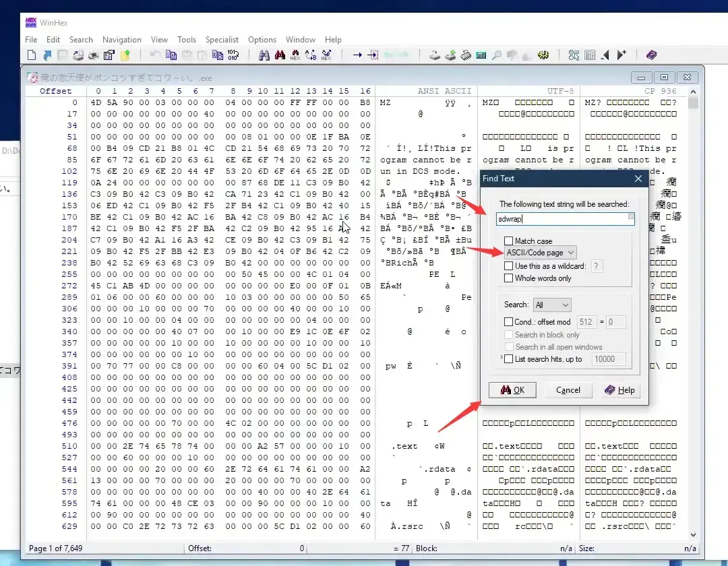This screenshot has height=566, width=728.
Task: Click the Cancel button in Find Text
Action: [568, 389]
